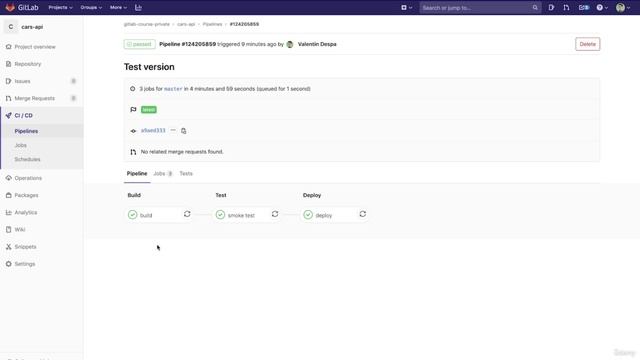Open Settings in the sidebar

[24, 264]
